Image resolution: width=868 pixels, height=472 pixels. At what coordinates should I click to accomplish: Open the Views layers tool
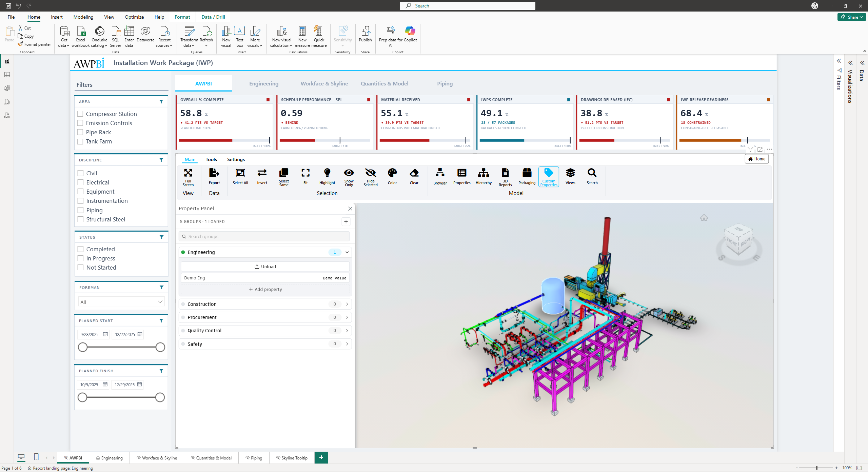coord(570,177)
